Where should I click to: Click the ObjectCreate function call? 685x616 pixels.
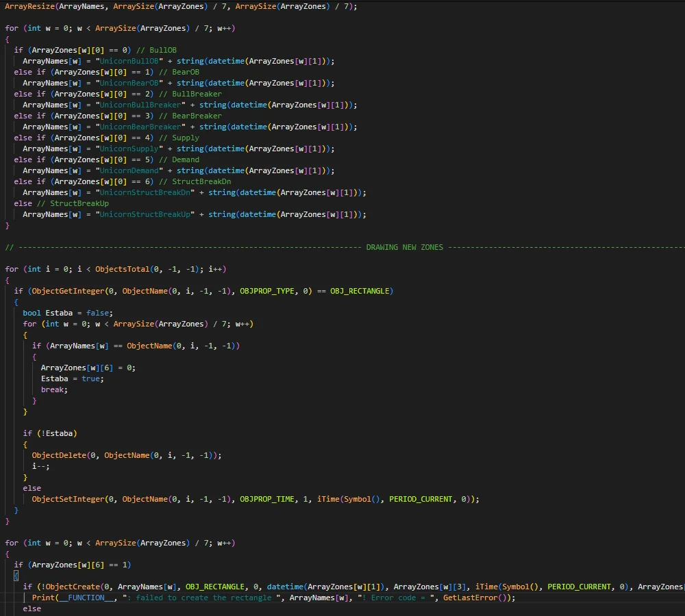pos(70,587)
